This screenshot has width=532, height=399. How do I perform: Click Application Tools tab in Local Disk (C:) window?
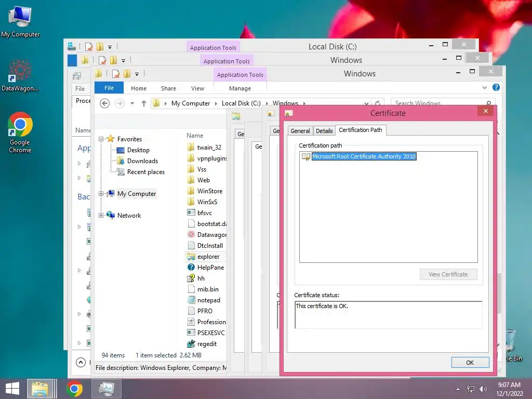click(x=212, y=47)
